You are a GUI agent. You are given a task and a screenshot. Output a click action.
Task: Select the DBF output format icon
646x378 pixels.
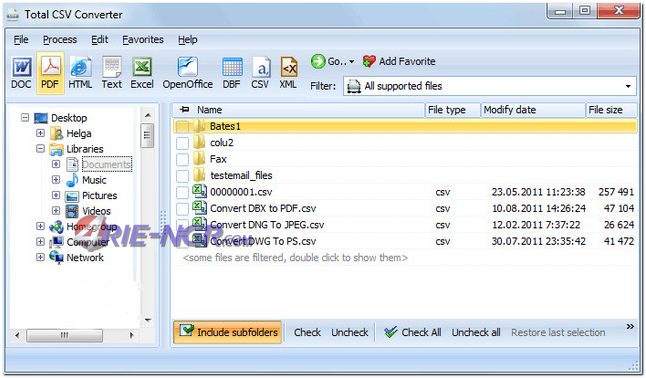(x=232, y=67)
